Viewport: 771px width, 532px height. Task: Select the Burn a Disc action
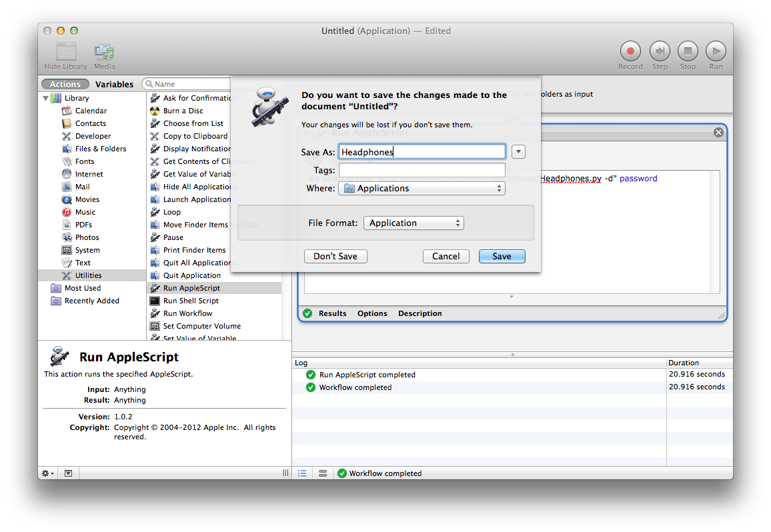coord(183,111)
